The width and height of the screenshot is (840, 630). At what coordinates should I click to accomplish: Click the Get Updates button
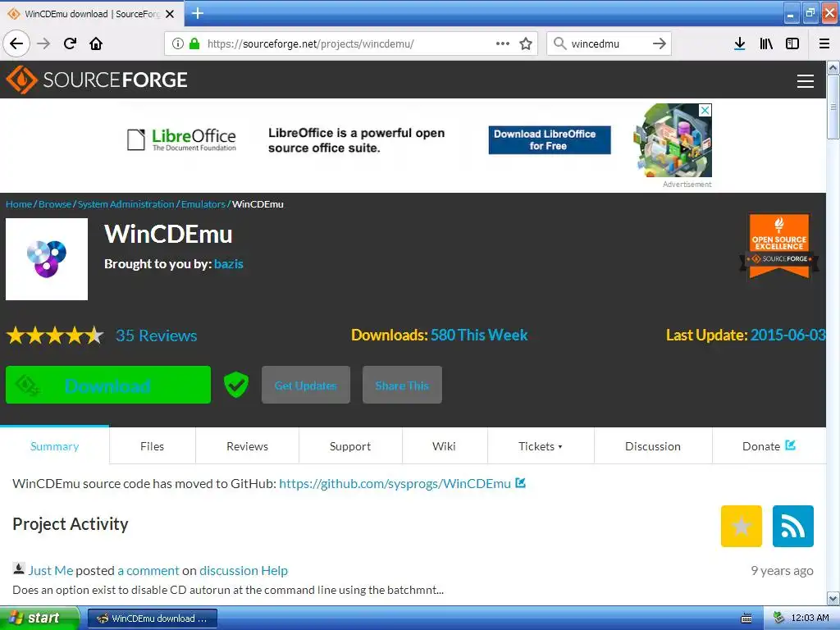[x=306, y=385]
